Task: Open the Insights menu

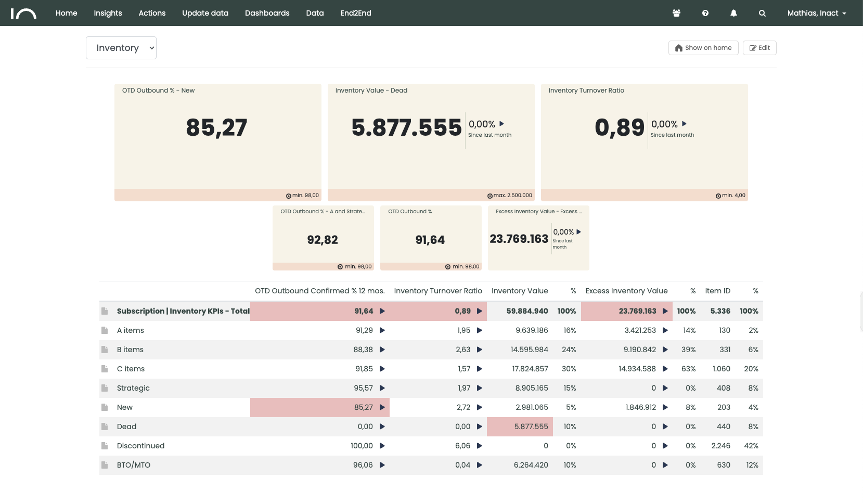Action: click(108, 14)
